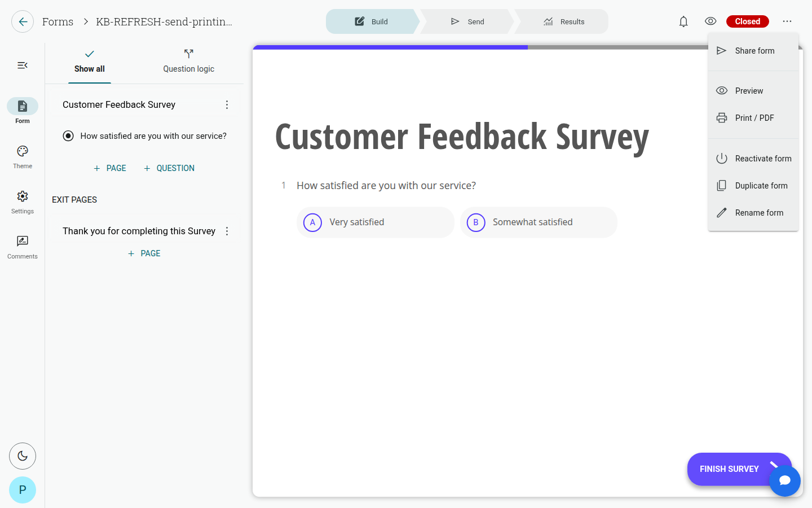Select Customer Feedback Survey page in outline

click(119, 105)
